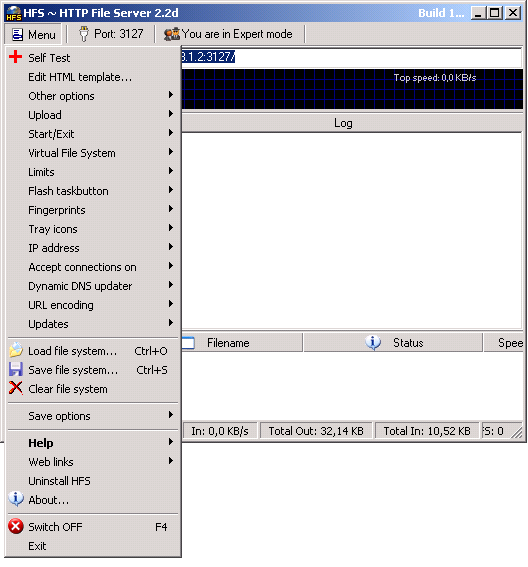Click the Load file system folder icon
Viewport: 528px width, 567px height.
point(16,350)
